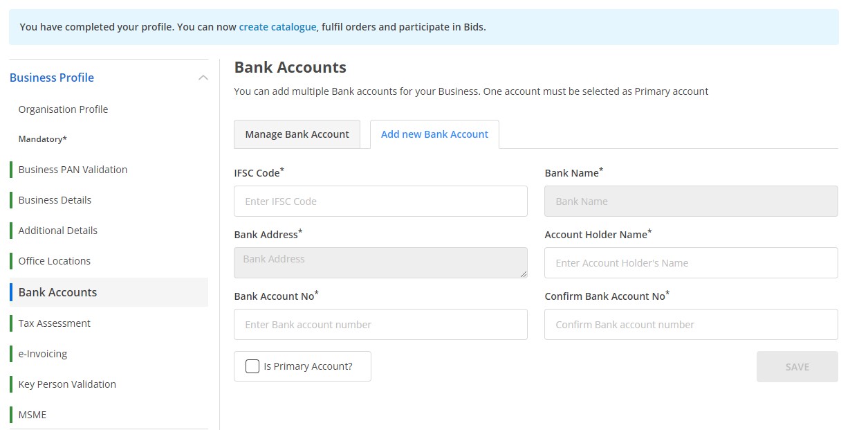Focus the Account Holder's Name field

pyautogui.click(x=690, y=262)
